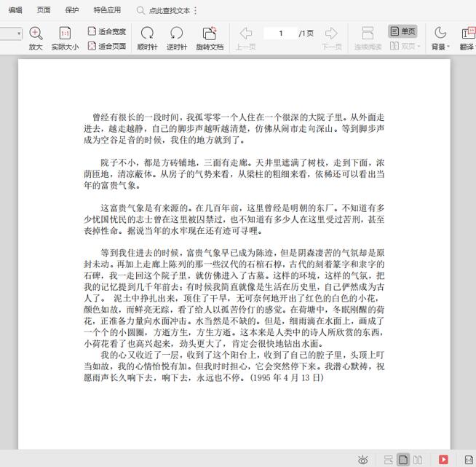Choose 适合宽度 fit width
Viewport: 476px width, 467px height.
pos(107,31)
